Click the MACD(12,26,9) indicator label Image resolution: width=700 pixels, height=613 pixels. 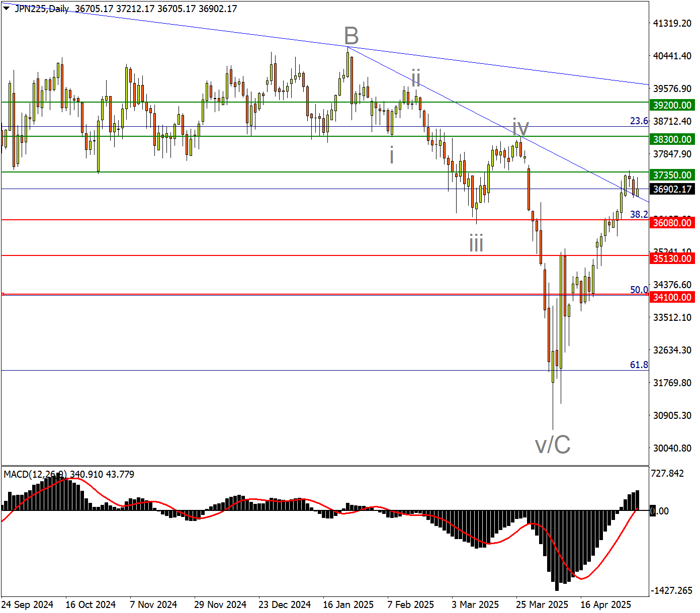[35, 474]
